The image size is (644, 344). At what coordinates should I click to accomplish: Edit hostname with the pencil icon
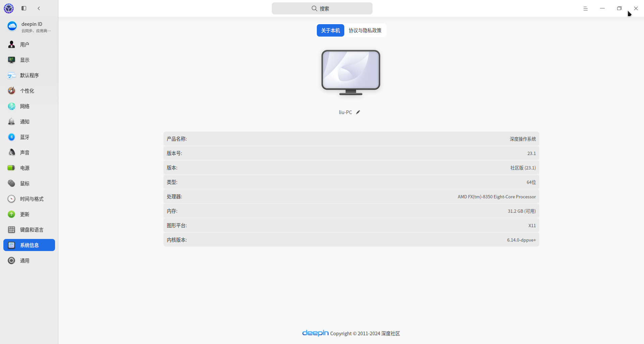pos(358,112)
